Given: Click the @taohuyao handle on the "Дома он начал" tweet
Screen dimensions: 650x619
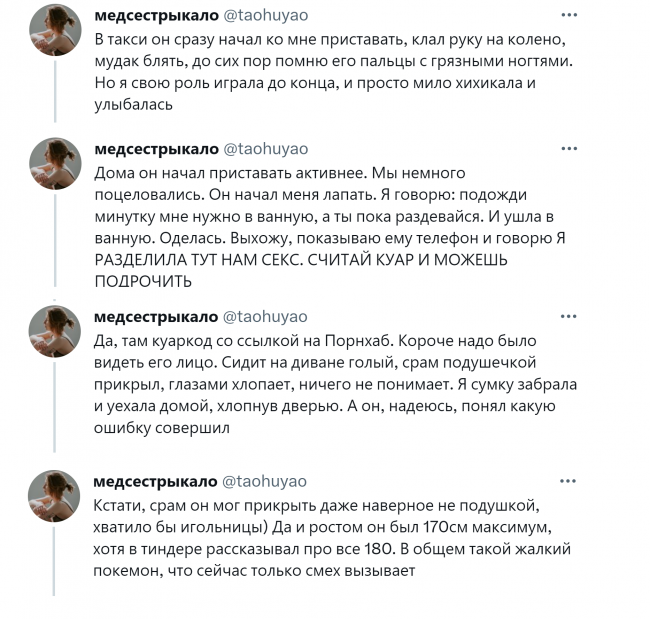Looking at the screenshot, I should 264,150.
